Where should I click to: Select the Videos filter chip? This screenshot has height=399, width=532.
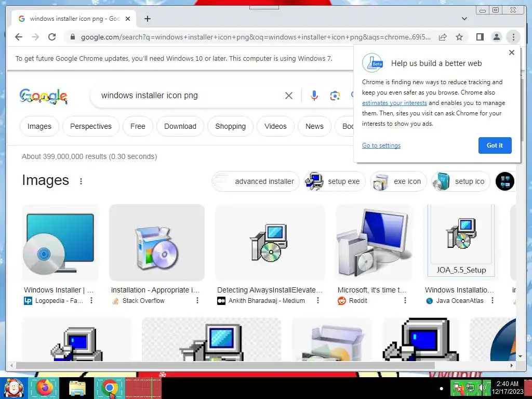[x=275, y=126]
